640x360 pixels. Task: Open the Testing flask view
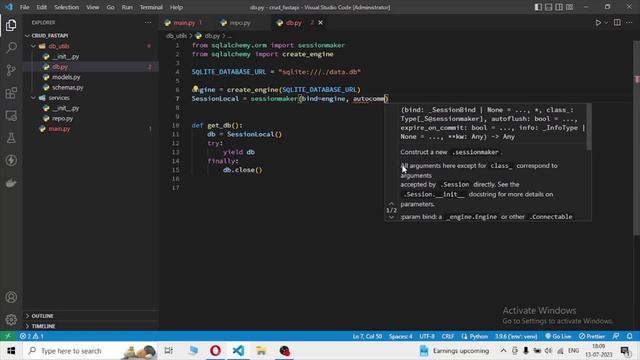click(x=11, y=138)
